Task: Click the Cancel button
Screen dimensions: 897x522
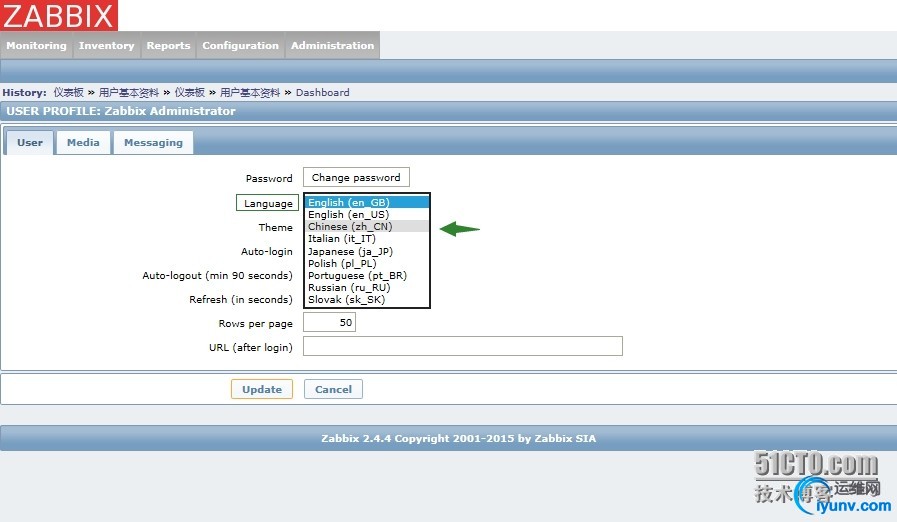Action: (x=334, y=389)
